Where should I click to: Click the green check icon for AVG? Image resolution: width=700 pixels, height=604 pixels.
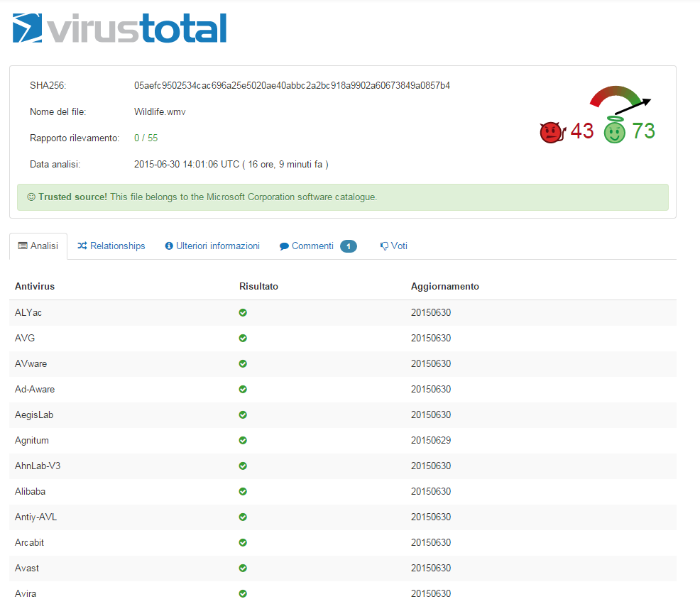coord(243,338)
